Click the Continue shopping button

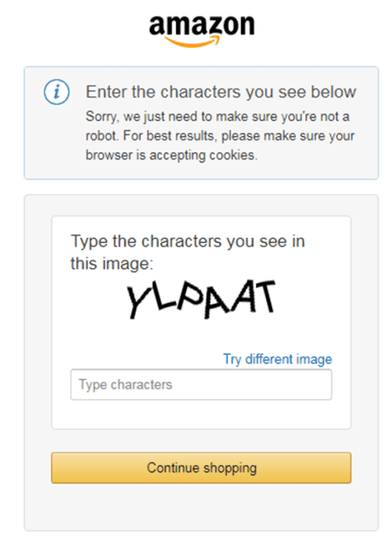tap(201, 468)
